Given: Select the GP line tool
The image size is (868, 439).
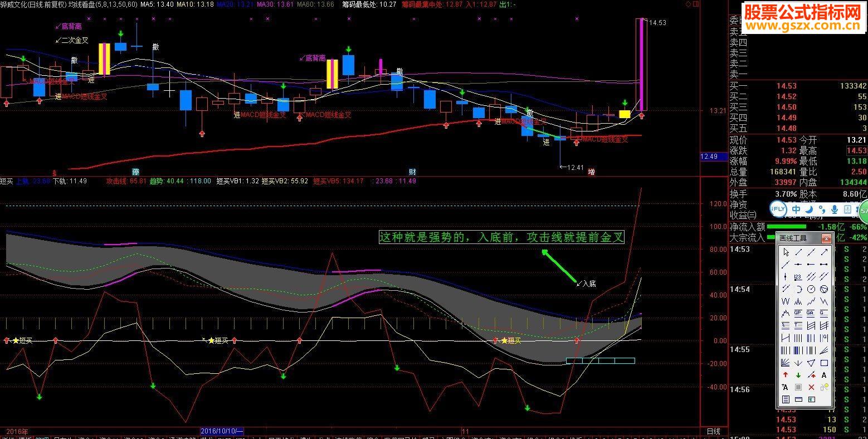Looking at the screenshot, I should (x=798, y=313).
